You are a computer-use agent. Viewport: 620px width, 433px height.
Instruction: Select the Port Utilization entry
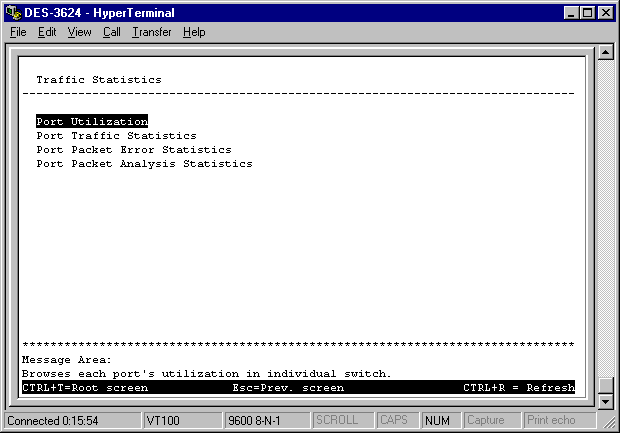[92, 122]
